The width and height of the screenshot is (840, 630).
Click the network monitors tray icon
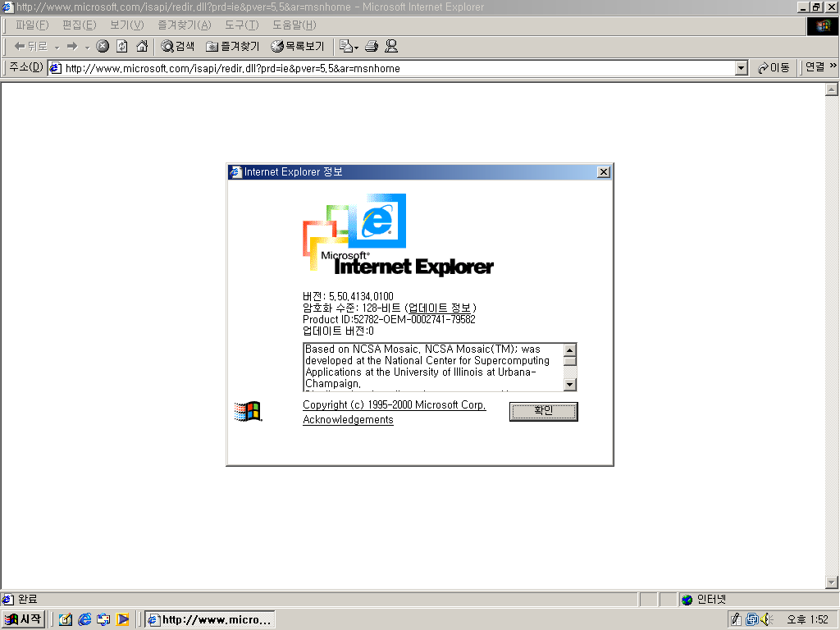[751, 620]
